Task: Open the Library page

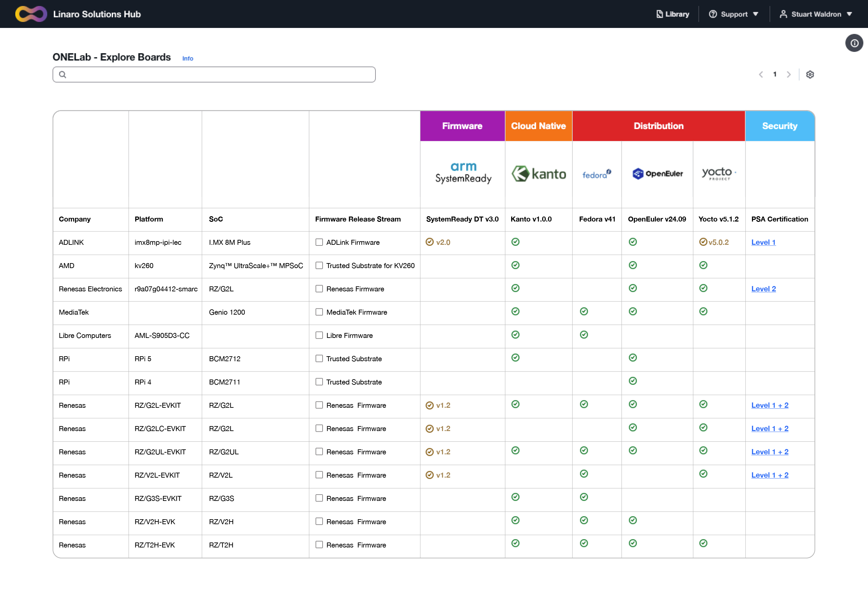Action: 672,14
